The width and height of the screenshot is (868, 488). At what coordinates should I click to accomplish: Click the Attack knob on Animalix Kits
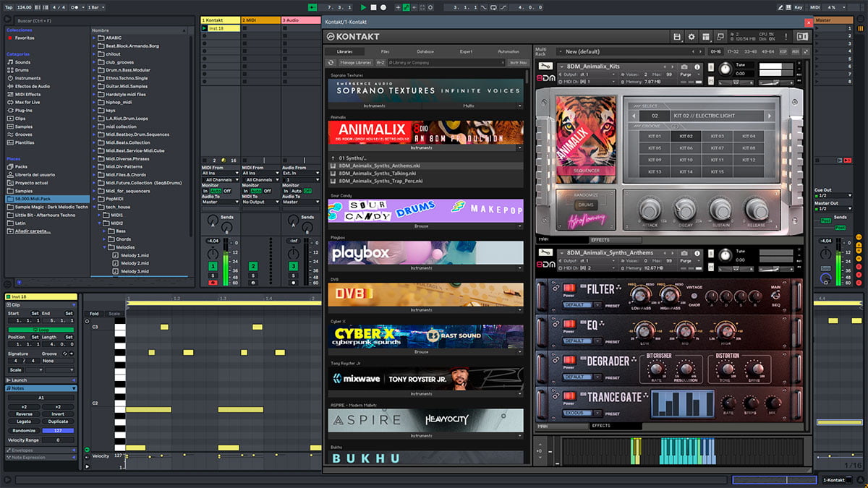[650, 208]
